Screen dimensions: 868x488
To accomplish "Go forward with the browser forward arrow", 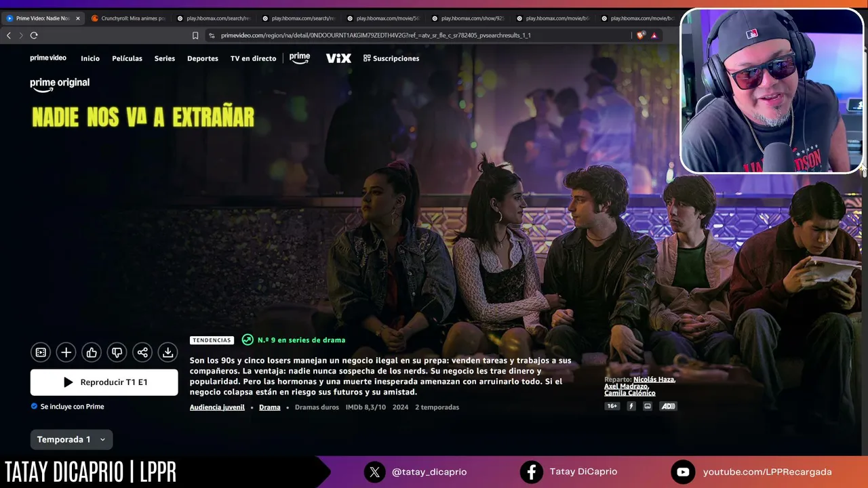I will click(x=21, y=35).
